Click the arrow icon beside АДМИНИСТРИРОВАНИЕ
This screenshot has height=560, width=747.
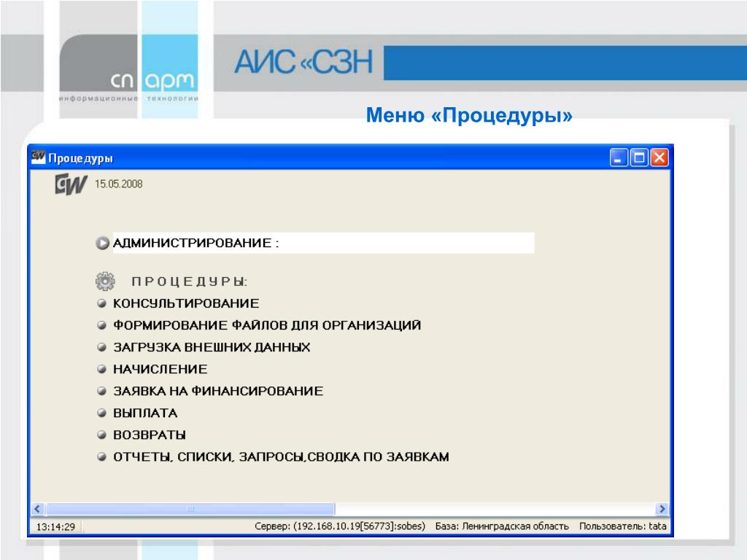click(x=102, y=244)
